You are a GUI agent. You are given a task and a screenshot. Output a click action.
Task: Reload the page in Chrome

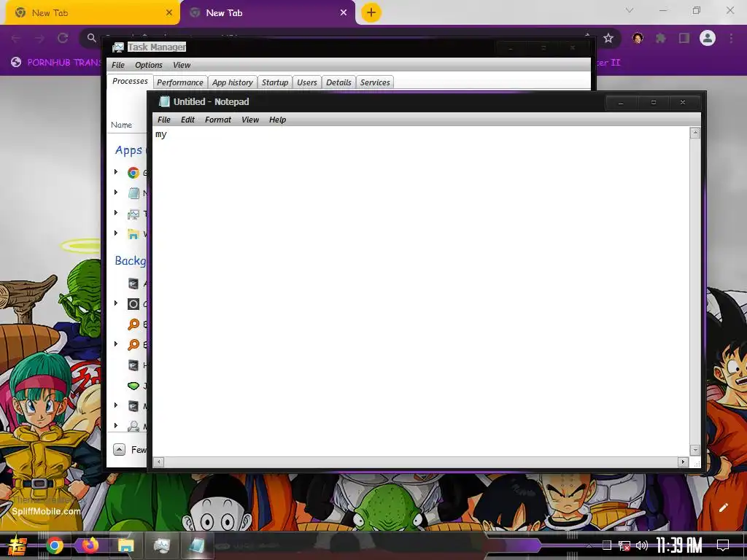63,38
